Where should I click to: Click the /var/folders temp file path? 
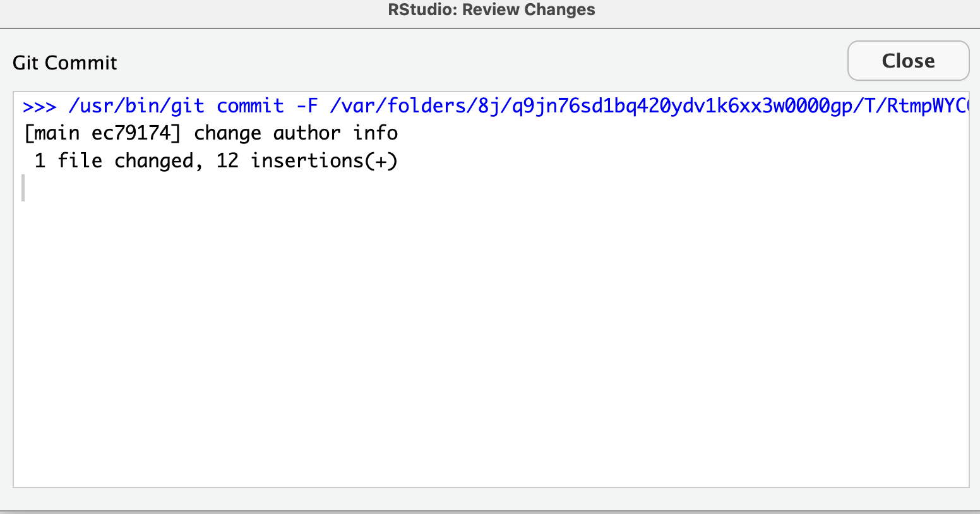coord(649,105)
